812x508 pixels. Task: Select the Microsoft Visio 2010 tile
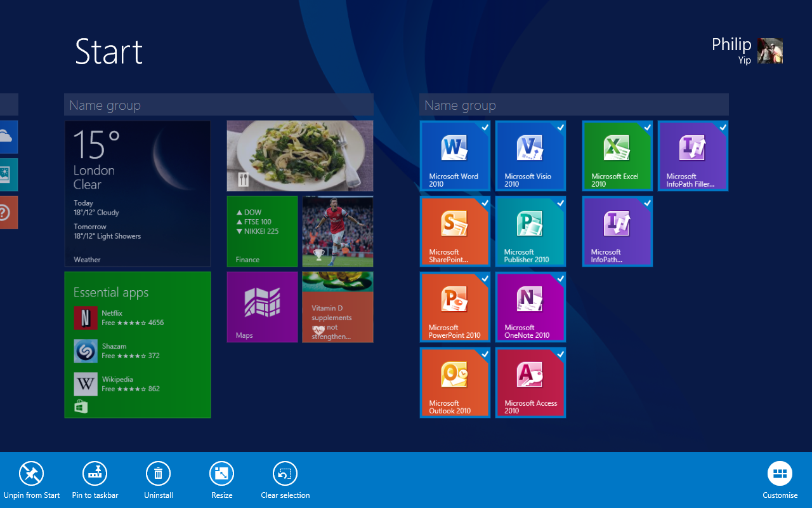pos(530,156)
